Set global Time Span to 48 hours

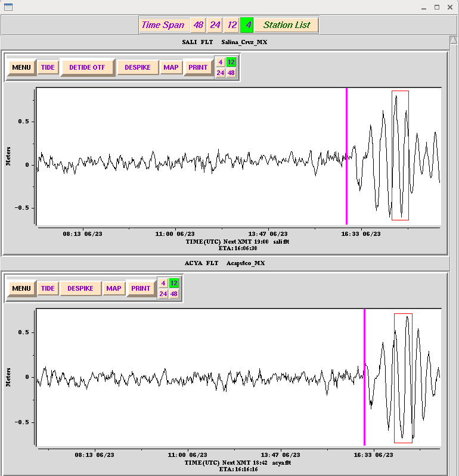coord(199,25)
